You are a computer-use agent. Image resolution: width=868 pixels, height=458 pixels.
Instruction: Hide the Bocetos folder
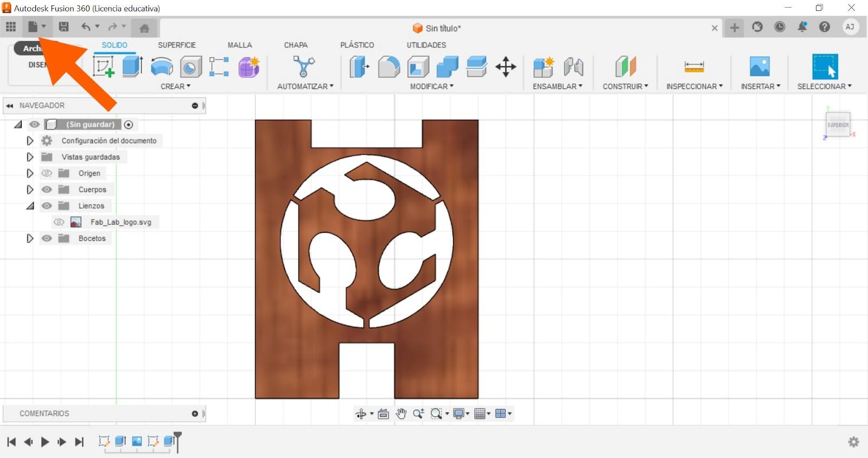tap(47, 238)
